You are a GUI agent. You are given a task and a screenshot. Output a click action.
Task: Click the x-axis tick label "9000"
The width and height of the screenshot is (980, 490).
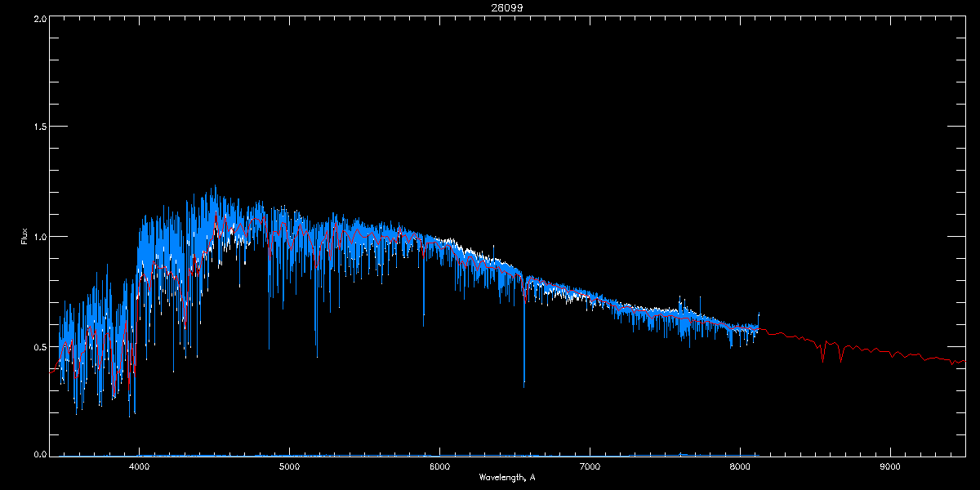pyautogui.click(x=889, y=467)
